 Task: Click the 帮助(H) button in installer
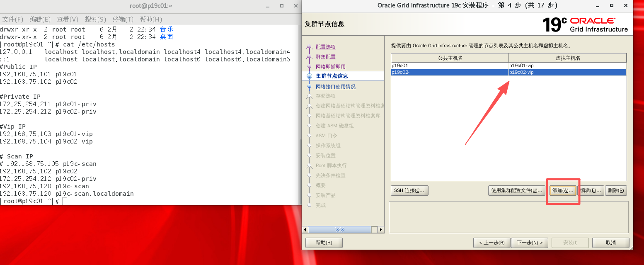coord(324,243)
